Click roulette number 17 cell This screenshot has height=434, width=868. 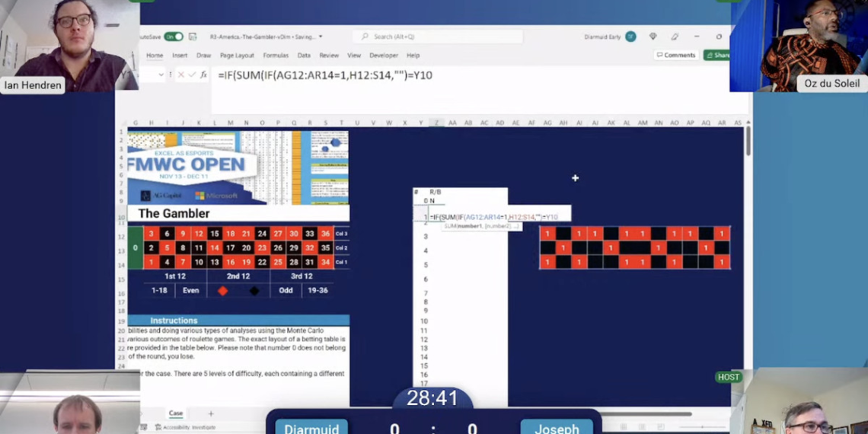coord(230,248)
